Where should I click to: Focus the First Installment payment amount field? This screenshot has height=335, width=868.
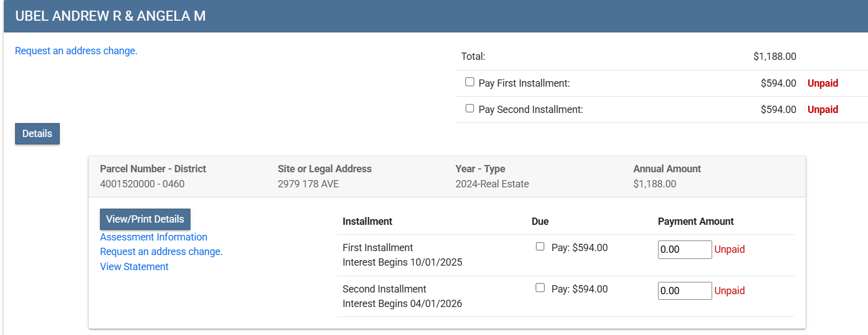(684, 249)
